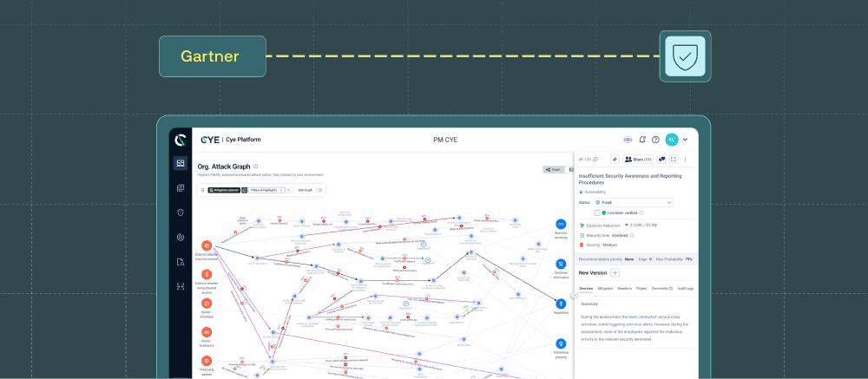This screenshot has width=868, height=379.
Task: Switch to the Audit Logs tab
Action: pos(686,288)
